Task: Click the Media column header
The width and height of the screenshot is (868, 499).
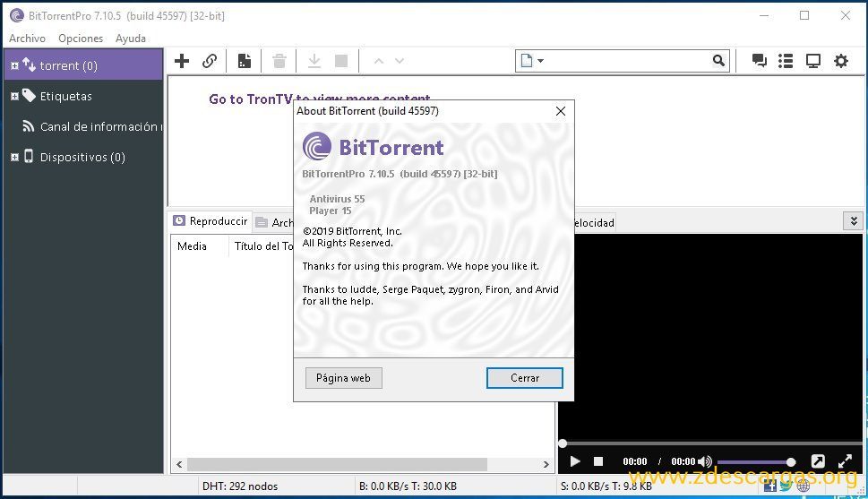Action: [x=199, y=245]
